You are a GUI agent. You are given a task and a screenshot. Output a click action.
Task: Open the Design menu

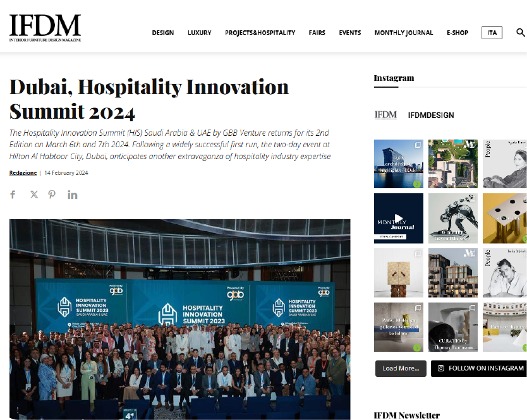163,33
